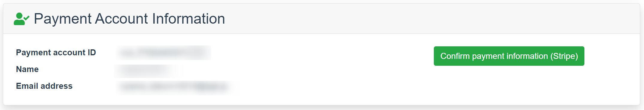The height and width of the screenshot is (110, 644).
Task: Click the word Confirm on the green button
Action: coord(455,56)
